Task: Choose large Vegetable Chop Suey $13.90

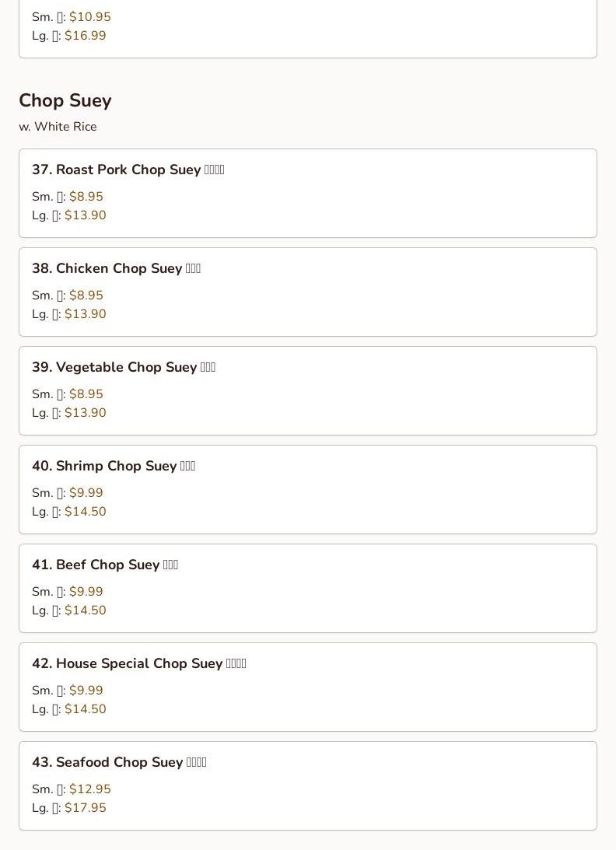Action: 85,412
